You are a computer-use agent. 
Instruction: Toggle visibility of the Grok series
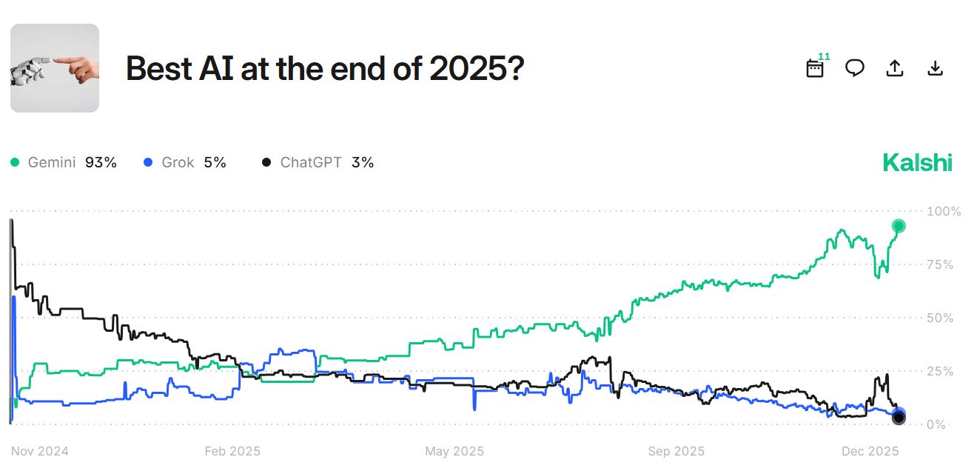coord(178,162)
